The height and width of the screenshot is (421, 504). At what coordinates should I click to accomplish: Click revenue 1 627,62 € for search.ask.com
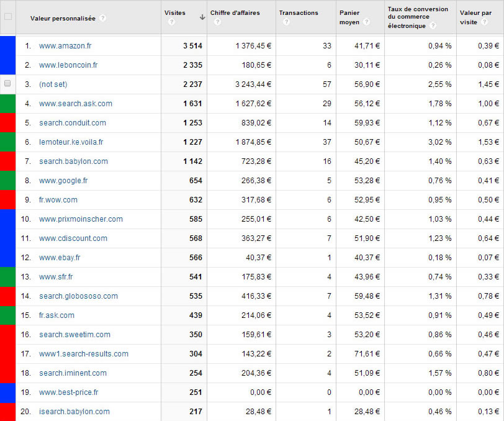[x=253, y=104]
